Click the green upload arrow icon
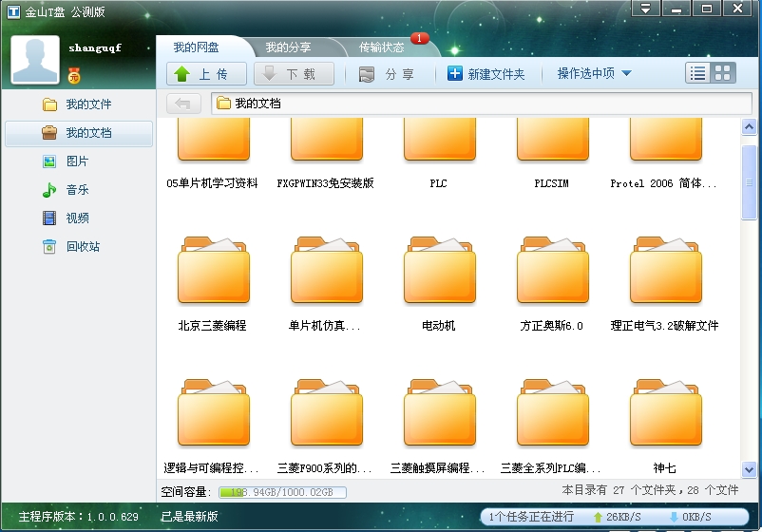 point(183,74)
